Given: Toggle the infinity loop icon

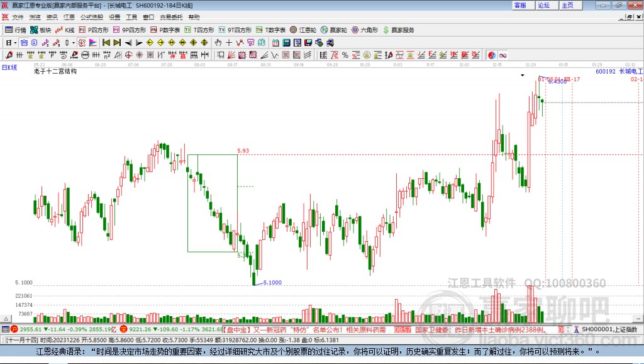Looking at the screenshot, I should coord(502,55).
